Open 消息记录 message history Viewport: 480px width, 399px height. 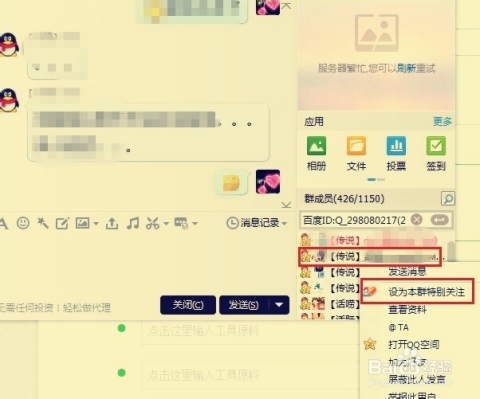click(253, 223)
